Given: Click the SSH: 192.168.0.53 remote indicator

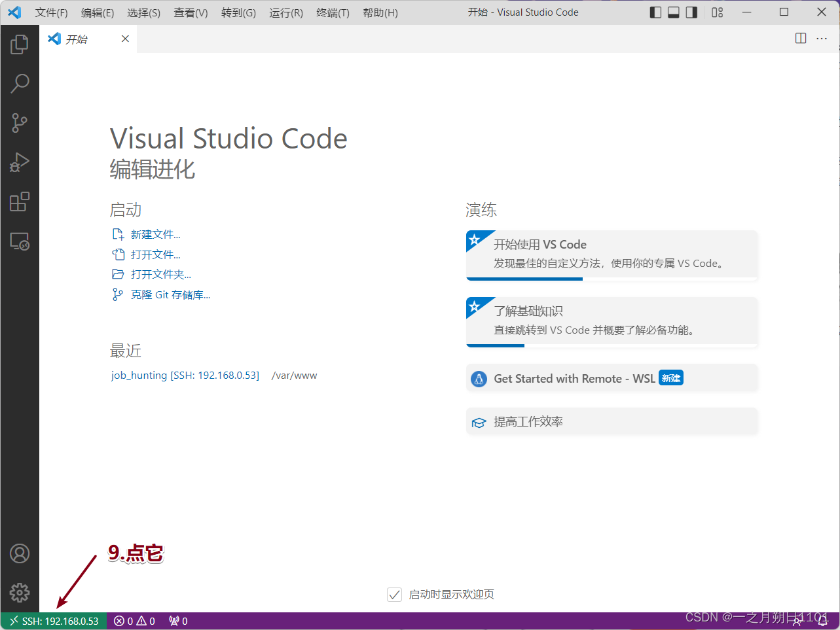Looking at the screenshot, I should pyautogui.click(x=54, y=621).
